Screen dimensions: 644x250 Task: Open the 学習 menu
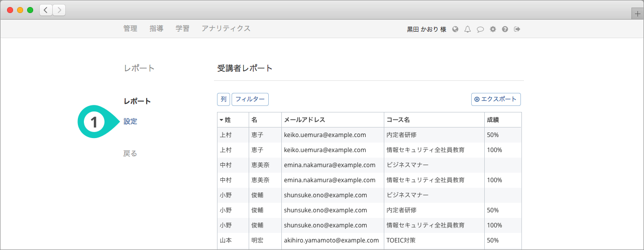tap(182, 29)
